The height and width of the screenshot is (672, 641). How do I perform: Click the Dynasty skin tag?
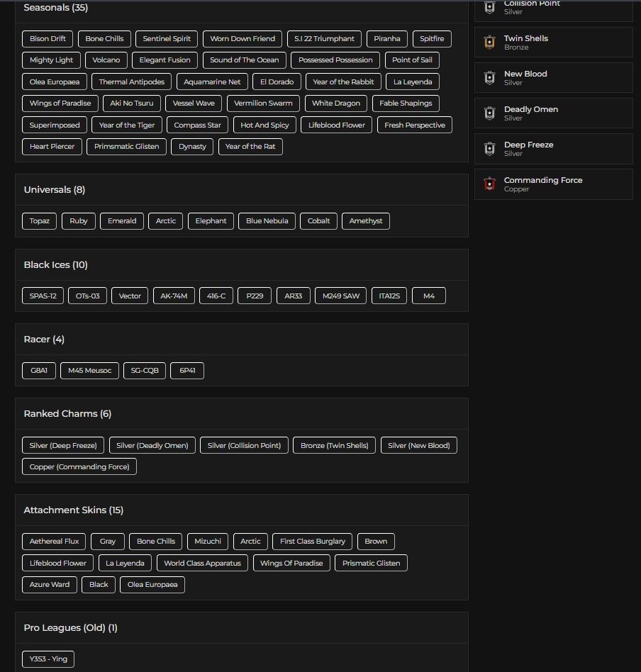point(193,147)
